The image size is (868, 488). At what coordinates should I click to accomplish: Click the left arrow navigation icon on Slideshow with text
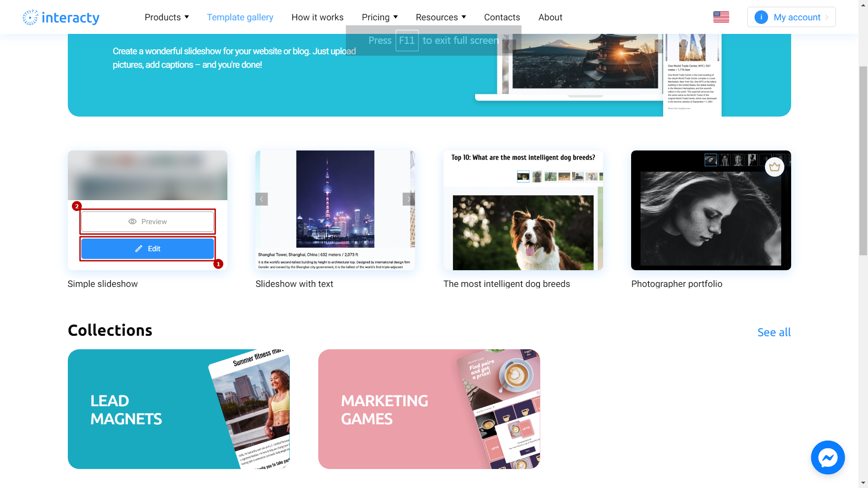pyautogui.click(x=261, y=198)
